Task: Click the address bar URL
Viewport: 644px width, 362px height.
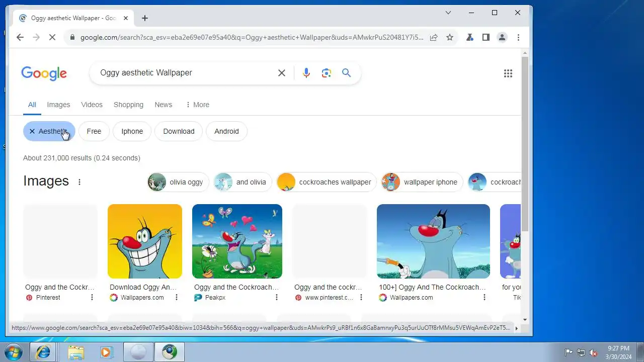Action: [252, 37]
